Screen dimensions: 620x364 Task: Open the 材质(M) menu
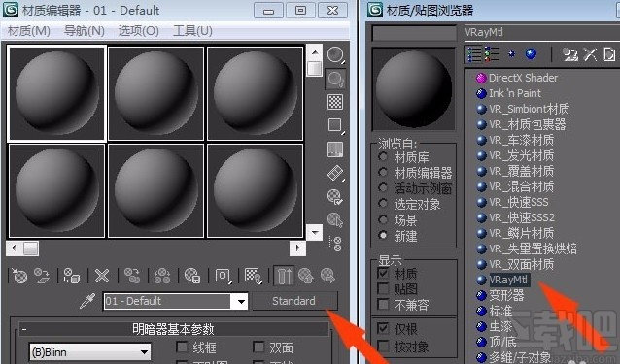tap(29, 31)
